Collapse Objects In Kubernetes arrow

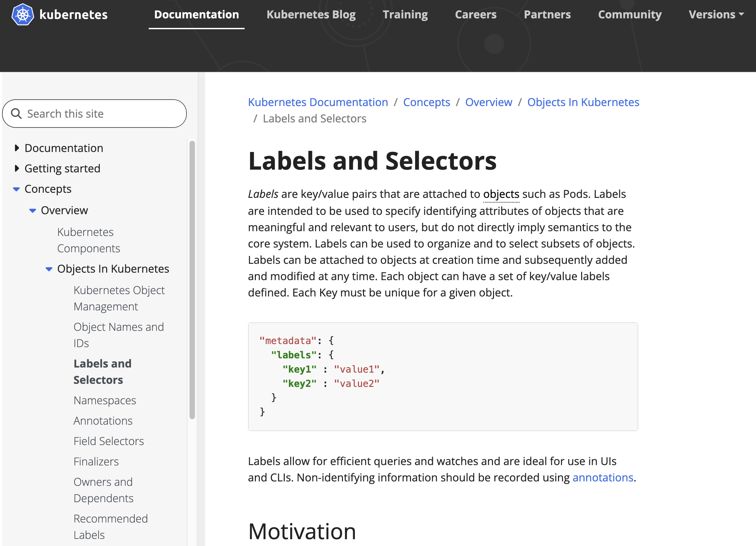pos(49,269)
